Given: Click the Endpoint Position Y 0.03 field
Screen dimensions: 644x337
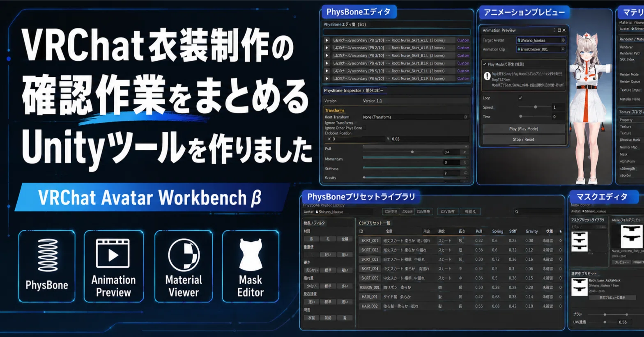Looking at the screenshot, I should (x=430, y=139).
